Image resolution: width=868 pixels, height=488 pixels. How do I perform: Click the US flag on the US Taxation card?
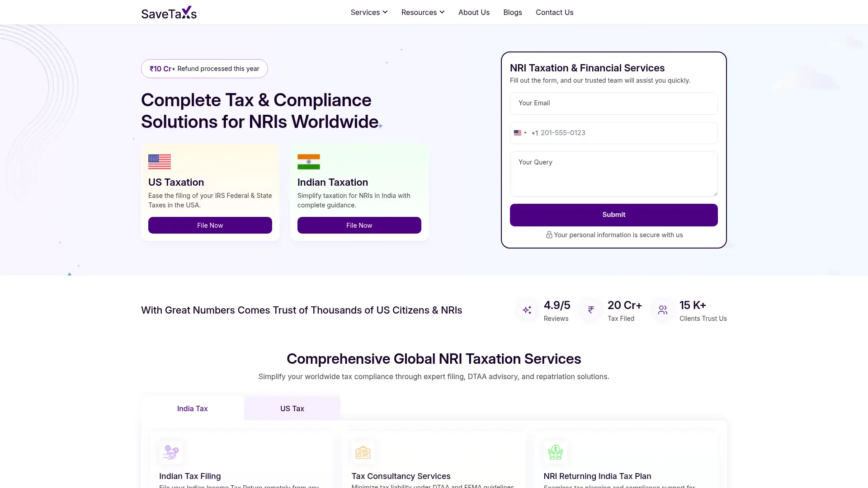159,161
